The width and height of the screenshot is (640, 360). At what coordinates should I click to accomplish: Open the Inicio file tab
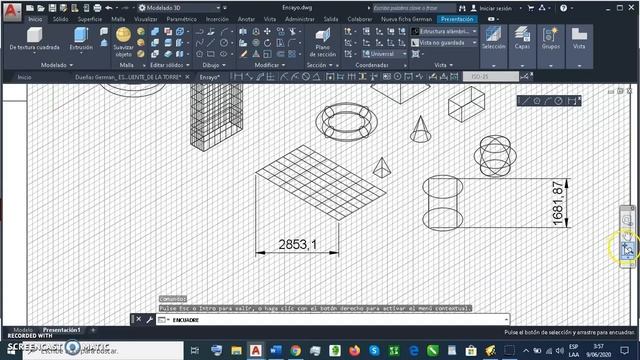point(24,77)
